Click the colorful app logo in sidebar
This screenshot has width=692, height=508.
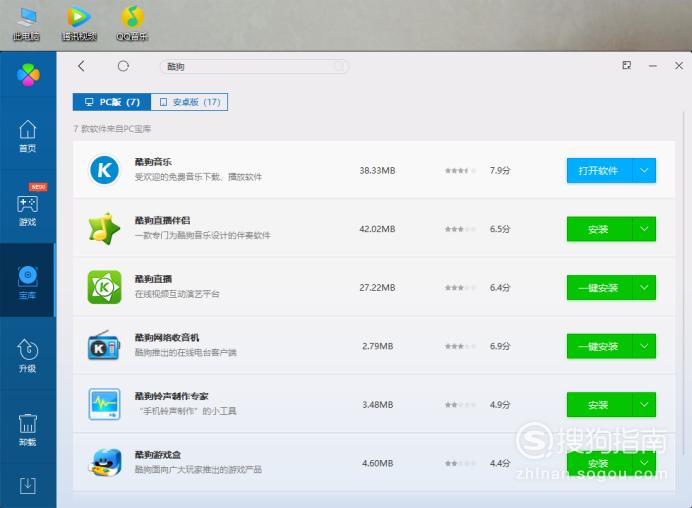(x=28, y=75)
